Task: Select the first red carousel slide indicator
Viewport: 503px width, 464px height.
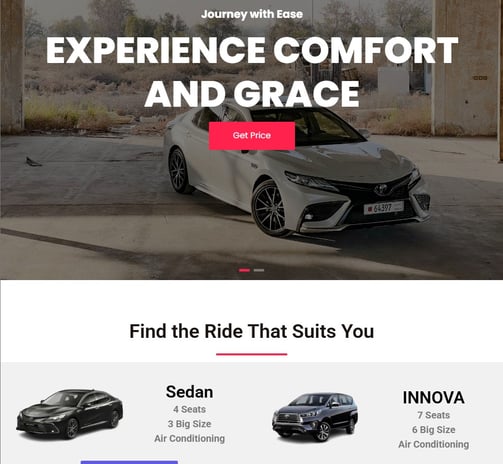Action: pos(244,270)
